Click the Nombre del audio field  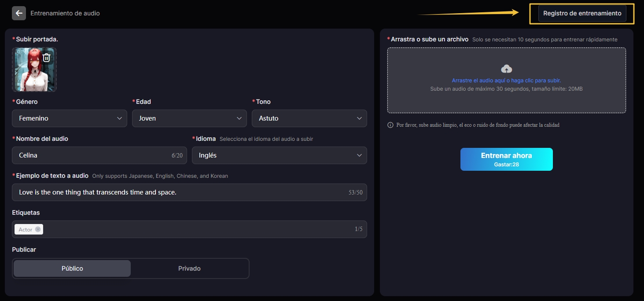[92, 155]
